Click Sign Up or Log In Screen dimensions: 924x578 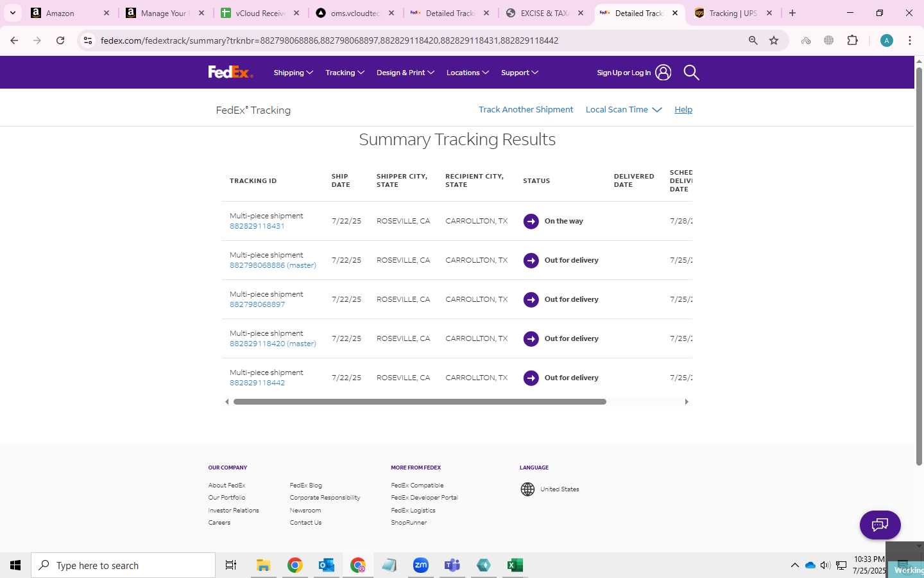624,73
